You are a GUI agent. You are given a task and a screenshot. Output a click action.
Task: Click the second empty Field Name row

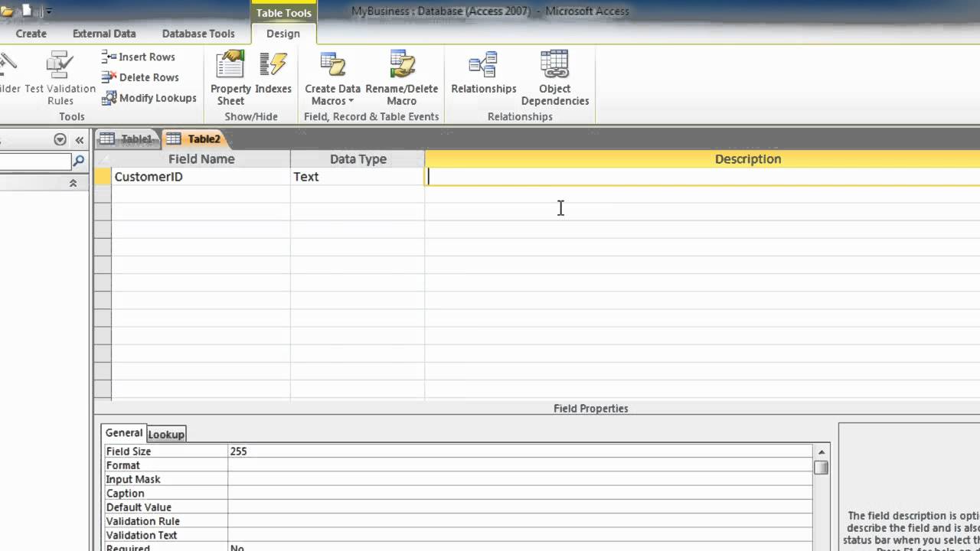coord(201,212)
